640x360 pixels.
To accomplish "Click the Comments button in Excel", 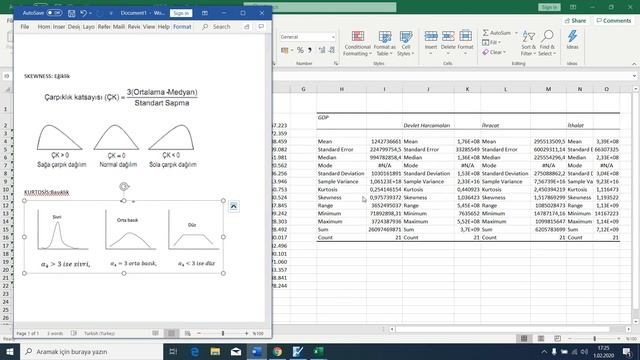I will [613, 20].
